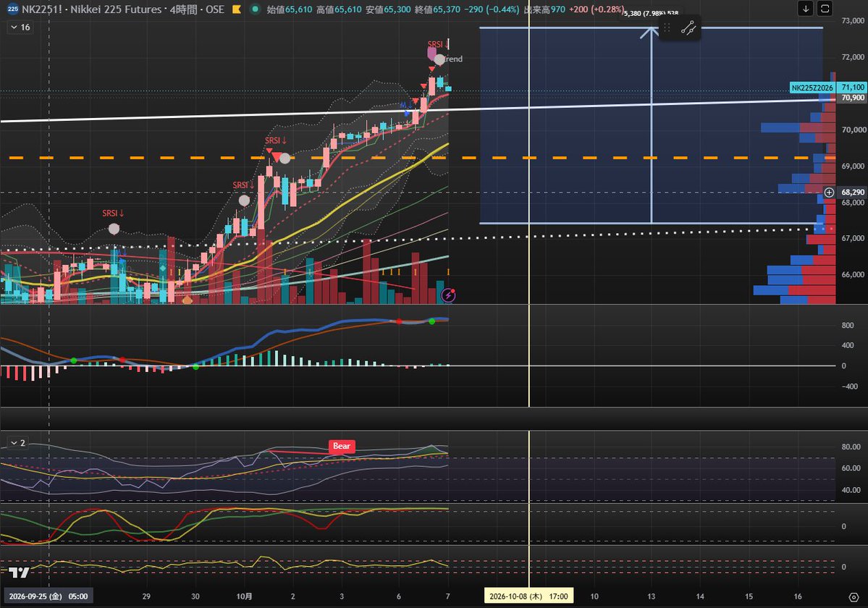Click the TradingView logo at bottom left
The image size is (868, 608).
coord(18,573)
